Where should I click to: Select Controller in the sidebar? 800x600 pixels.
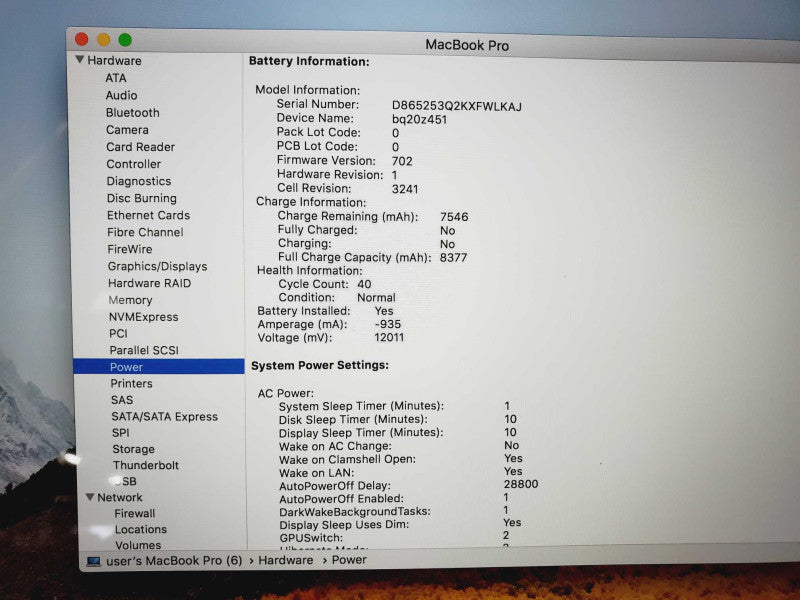pos(134,164)
